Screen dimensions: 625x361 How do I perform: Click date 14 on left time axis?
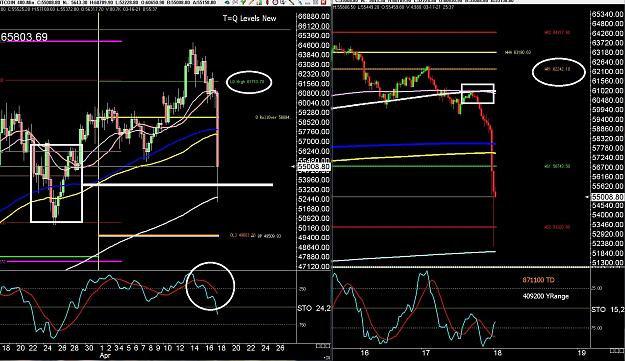[194, 348]
